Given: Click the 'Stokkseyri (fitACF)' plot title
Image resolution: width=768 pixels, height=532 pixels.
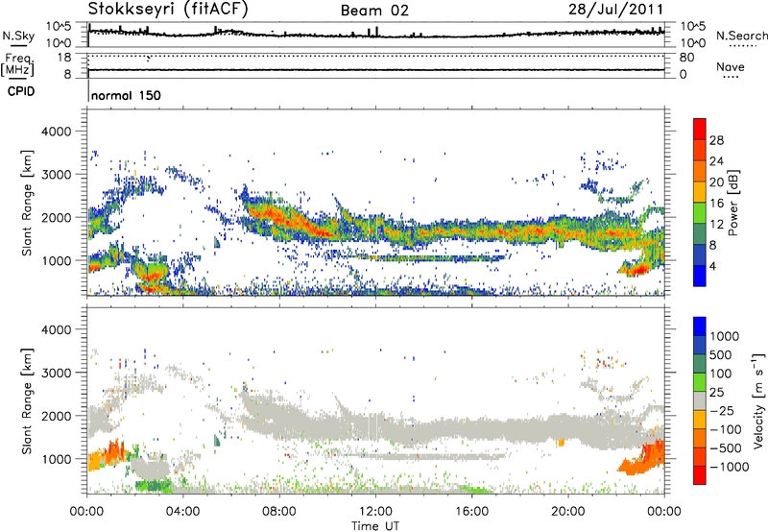Looking at the screenshot, I should click(x=168, y=9).
